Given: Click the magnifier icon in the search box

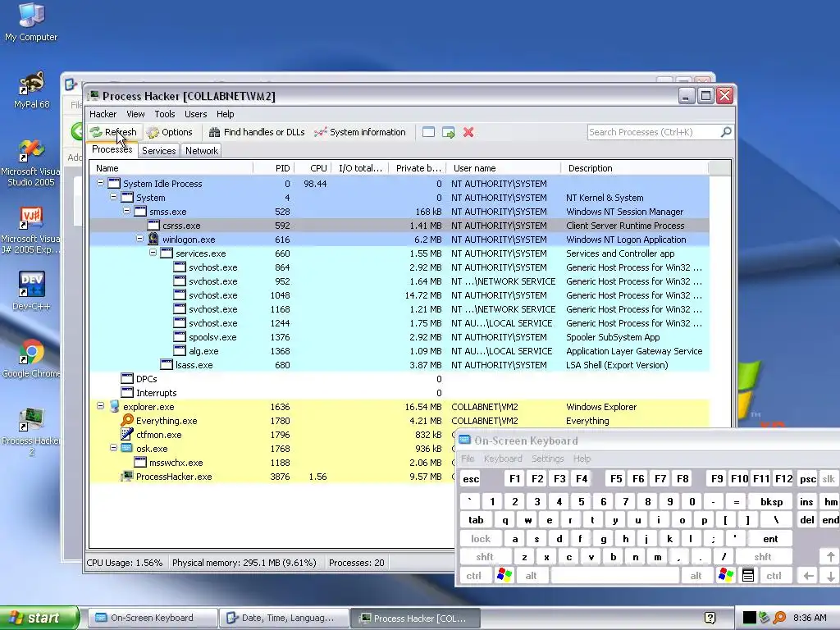Looking at the screenshot, I should [726, 132].
